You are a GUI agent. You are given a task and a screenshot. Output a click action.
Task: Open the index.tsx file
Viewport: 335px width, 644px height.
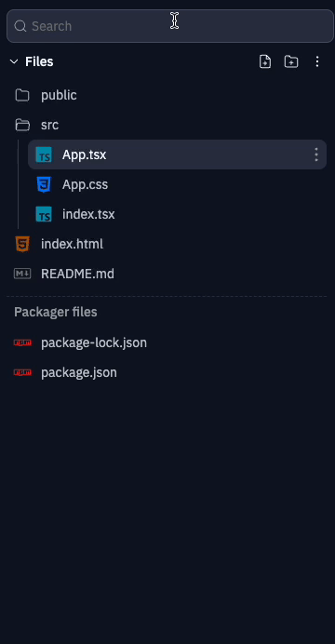tap(178, 214)
